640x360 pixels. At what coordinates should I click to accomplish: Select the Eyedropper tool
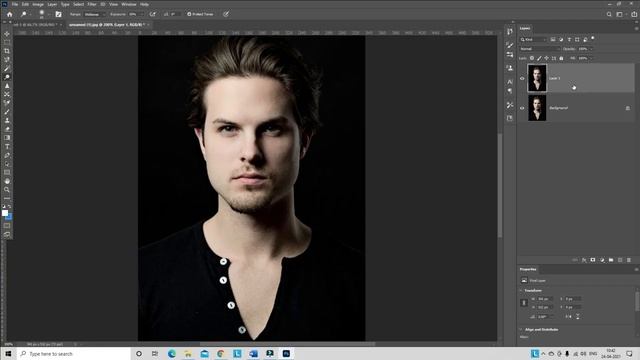(x=7, y=68)
